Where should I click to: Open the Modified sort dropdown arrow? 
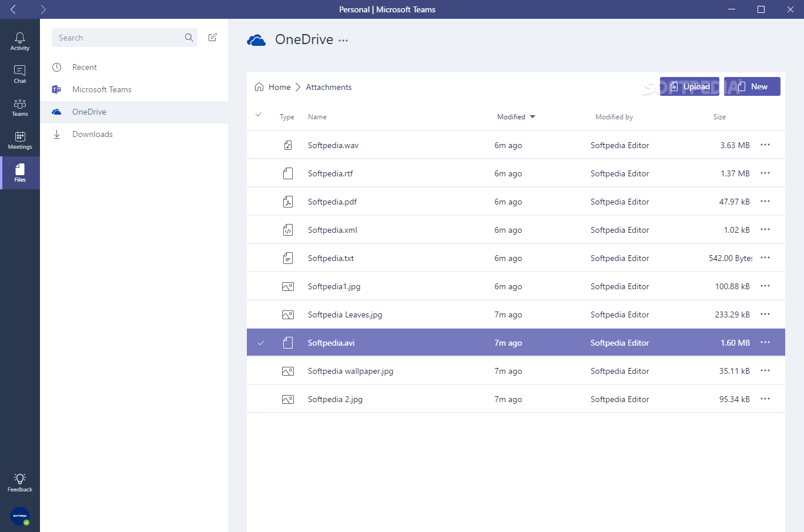[x=532, y=117]
